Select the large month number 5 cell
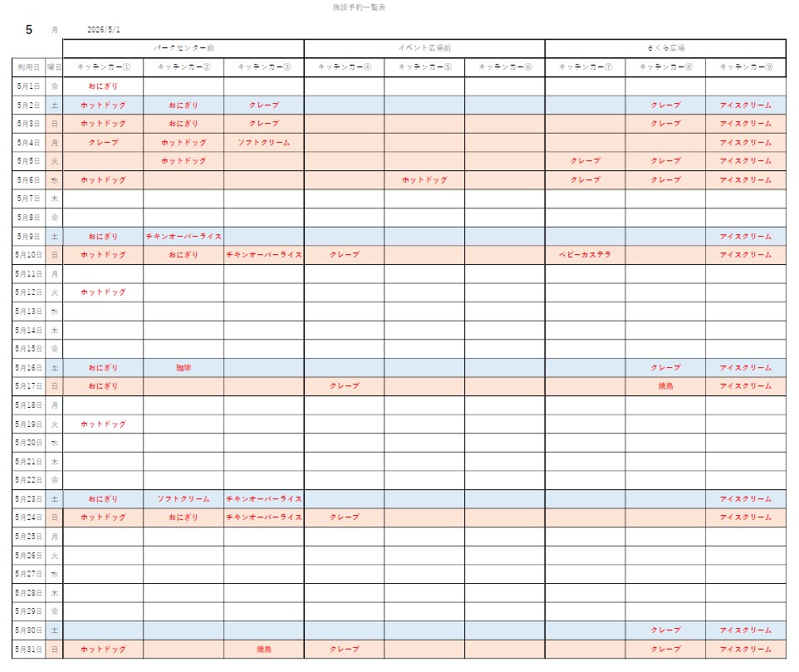799x672 pixels. [29, 30]
